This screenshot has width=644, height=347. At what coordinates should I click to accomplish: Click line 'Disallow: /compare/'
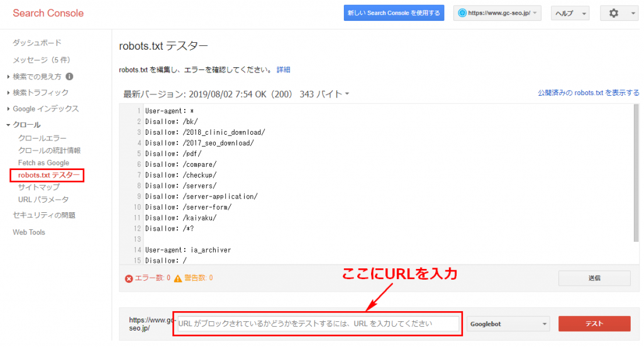180,164
